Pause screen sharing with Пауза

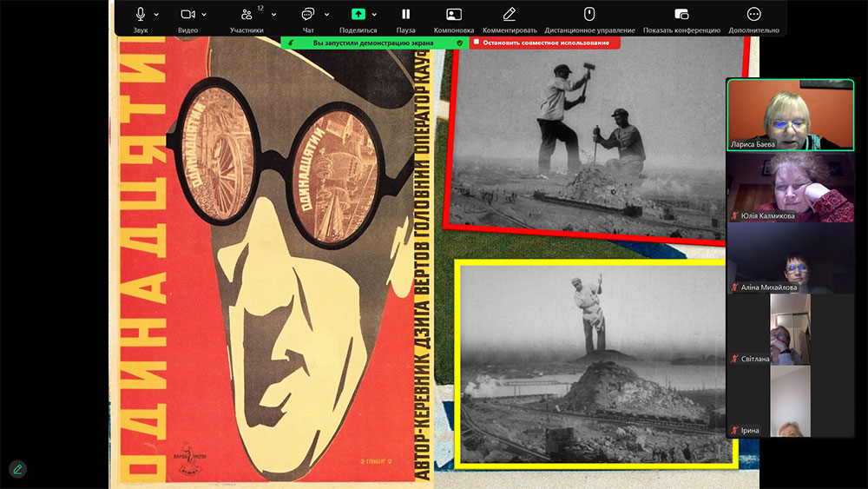pyautogui.click(x=405, y=15)
